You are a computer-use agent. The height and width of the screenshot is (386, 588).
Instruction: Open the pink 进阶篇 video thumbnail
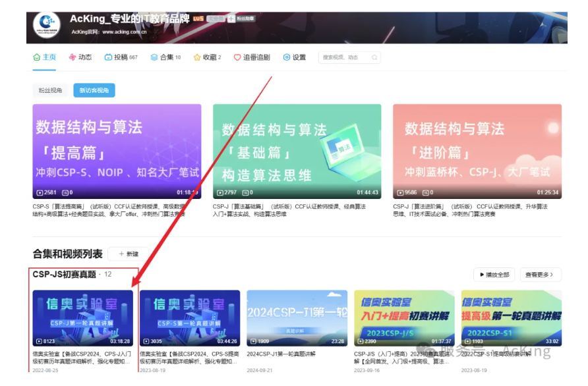coord(477,152)
